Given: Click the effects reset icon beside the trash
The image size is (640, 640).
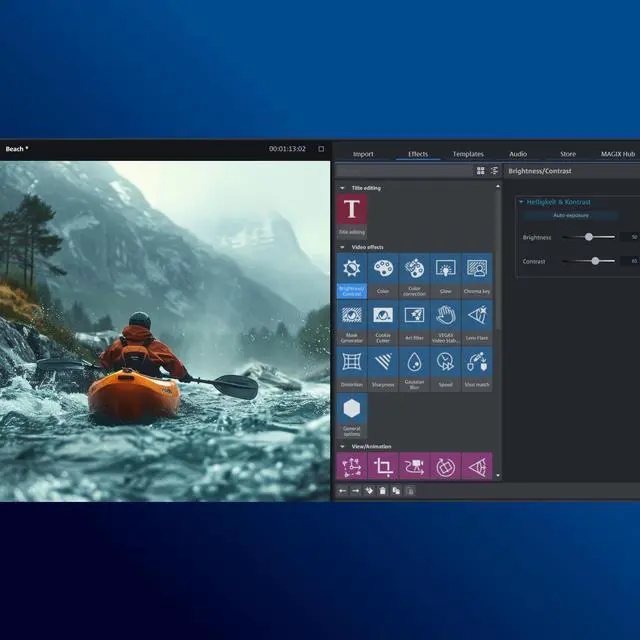Looking at the screenshot, I should (x=369, y=491).
